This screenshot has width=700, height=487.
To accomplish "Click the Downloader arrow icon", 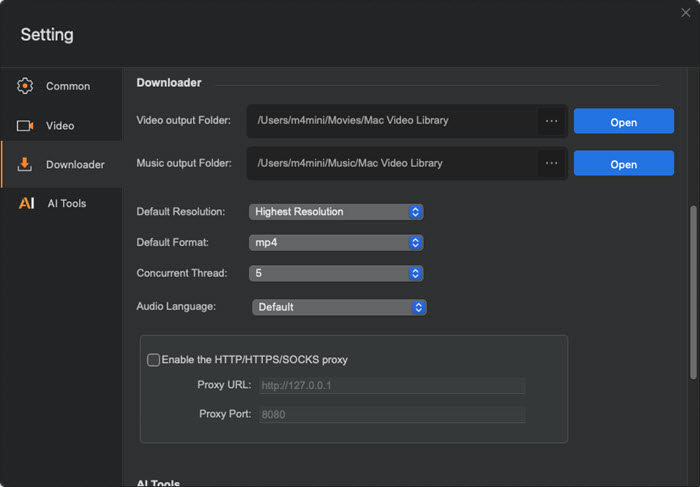I will coord(25,164).
